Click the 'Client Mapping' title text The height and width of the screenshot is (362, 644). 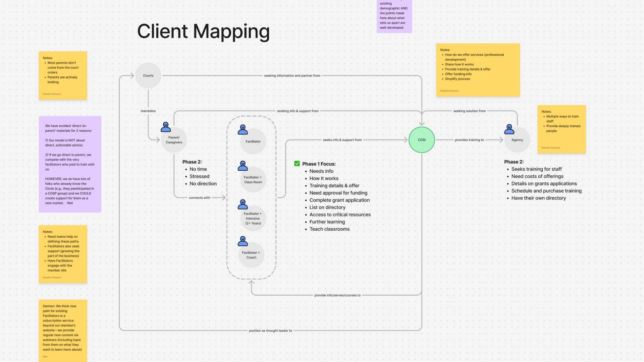tap(204, 31)
